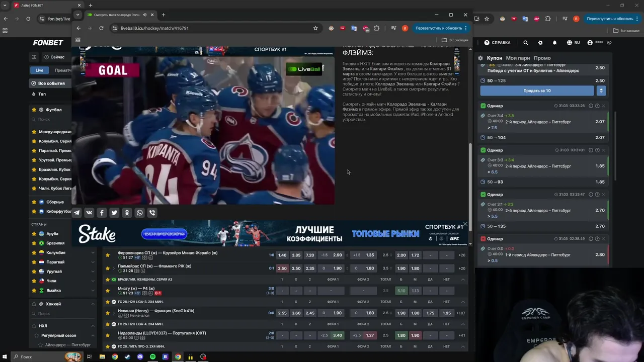
Task: Share the match via Viber icon
Action: pos(152,213)
